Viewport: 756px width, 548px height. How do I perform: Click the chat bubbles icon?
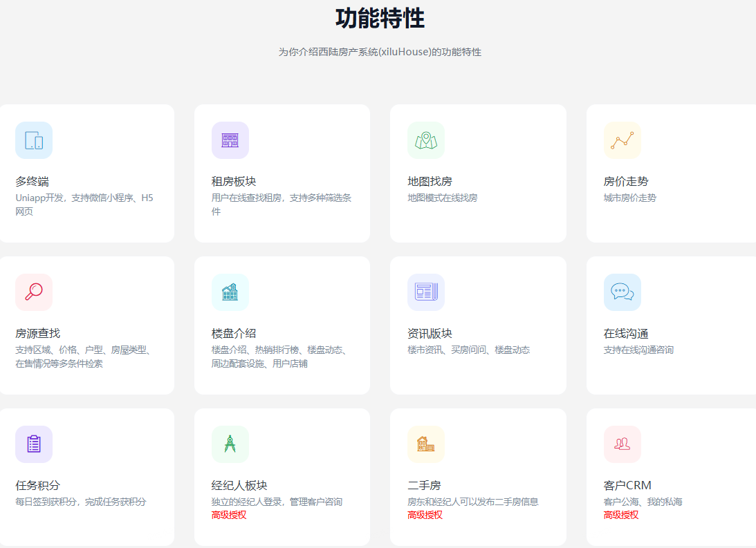click(622, 292)
